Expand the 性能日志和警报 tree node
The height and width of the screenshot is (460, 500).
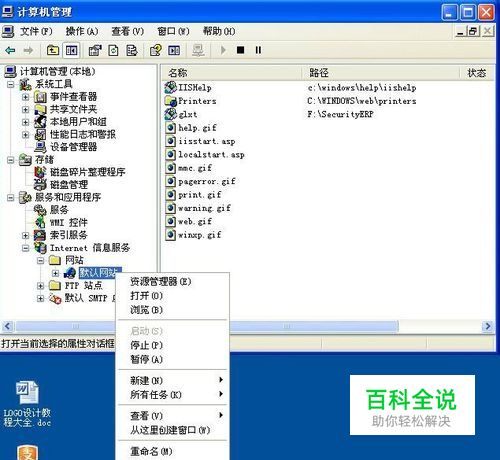point(25,135)
